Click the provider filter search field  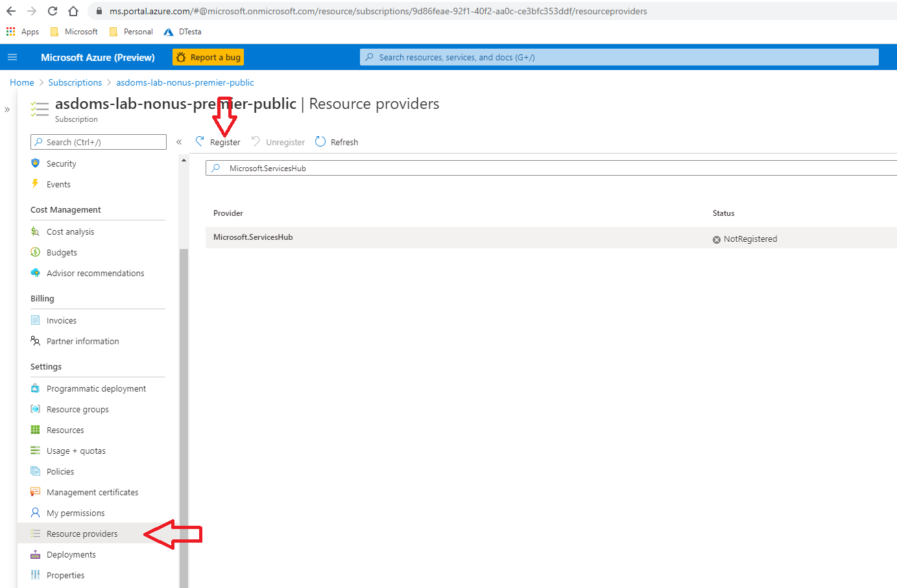(551, 168)
